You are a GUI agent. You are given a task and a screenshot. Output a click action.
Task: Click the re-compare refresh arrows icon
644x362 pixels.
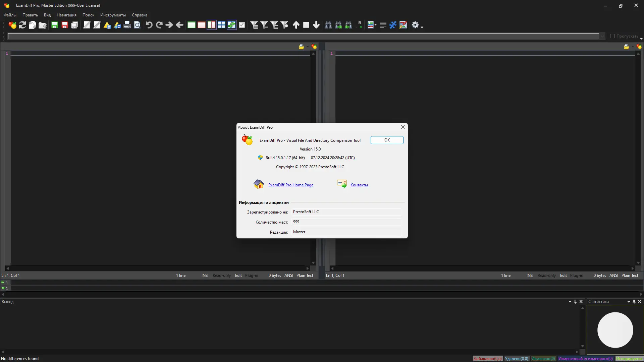point(22,25)
